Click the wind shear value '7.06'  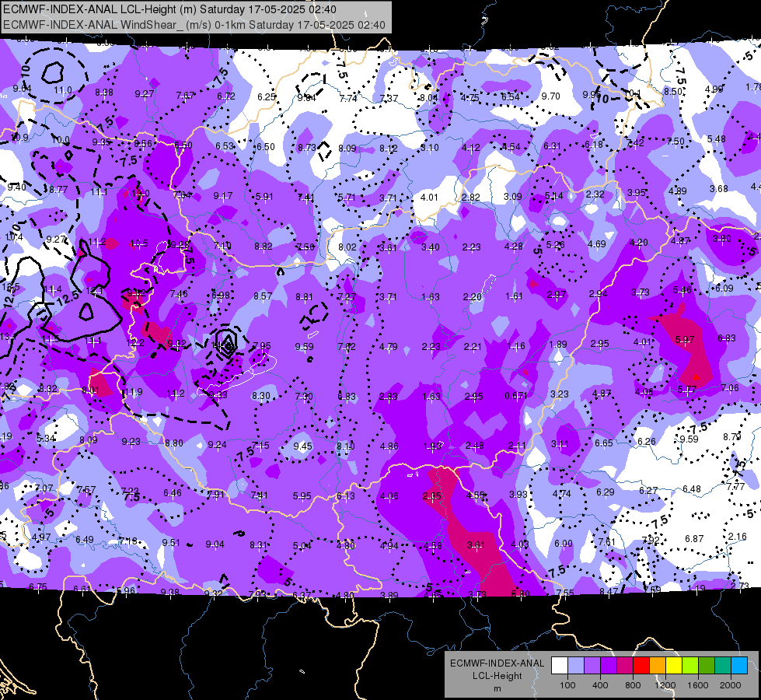point(730,387)
